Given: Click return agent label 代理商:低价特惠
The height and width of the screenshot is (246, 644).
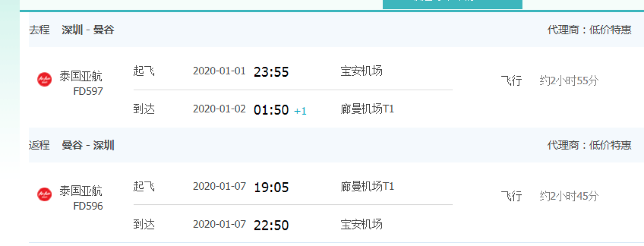Looking at the screenshot, I should coord(589,145).
